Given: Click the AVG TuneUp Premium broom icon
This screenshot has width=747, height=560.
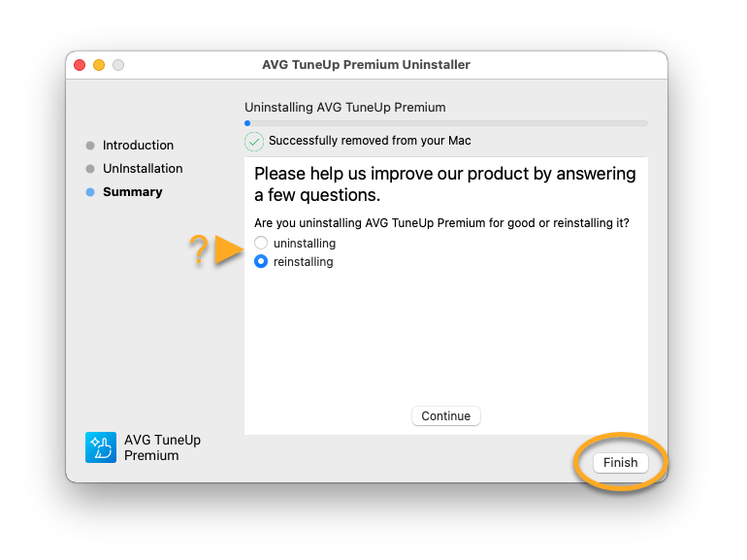Looking at the screenshot, I should [101, 447].
